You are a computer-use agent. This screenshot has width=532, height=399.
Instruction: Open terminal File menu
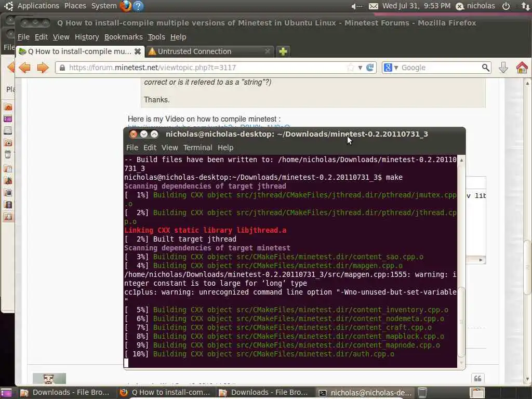coord(132,148)
